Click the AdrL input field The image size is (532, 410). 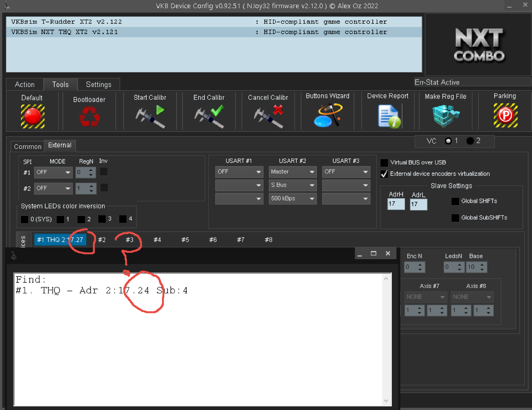click(418, 204)
